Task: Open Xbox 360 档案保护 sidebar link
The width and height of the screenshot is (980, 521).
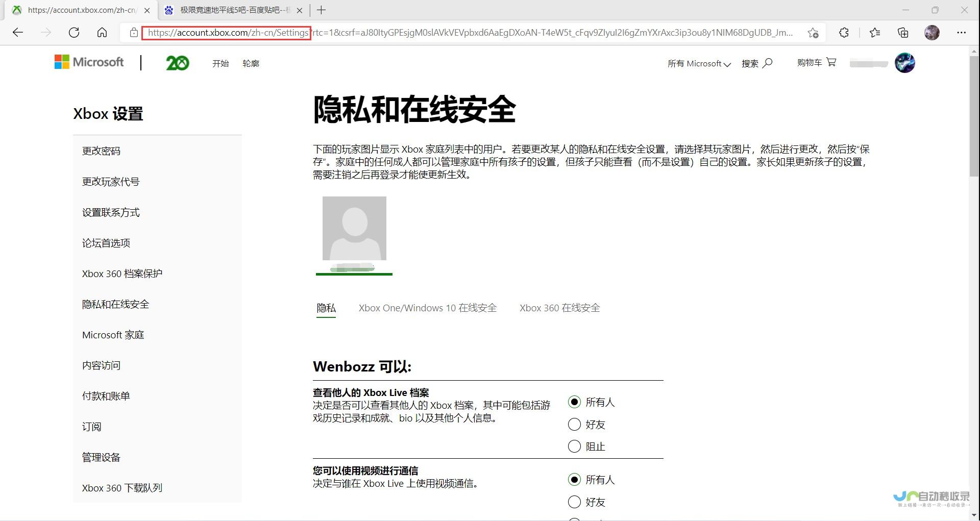Action: coord(122,274)
